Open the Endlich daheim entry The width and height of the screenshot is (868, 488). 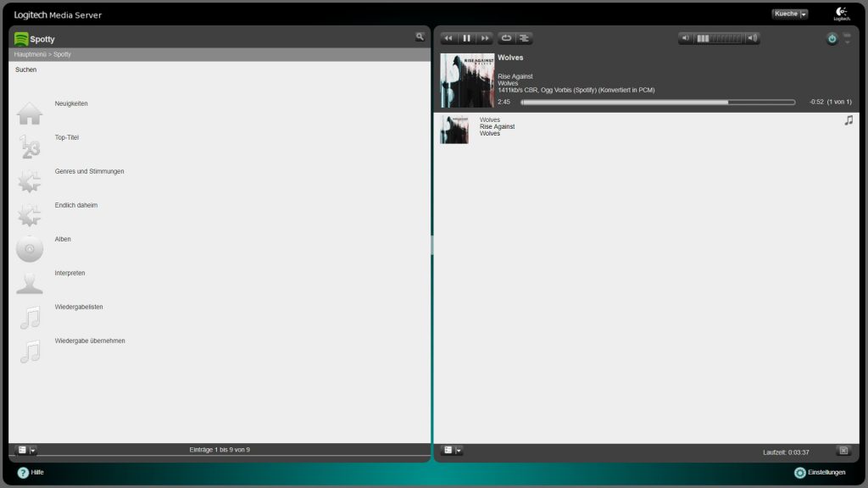pyautogui.click(x=76, y=205)
